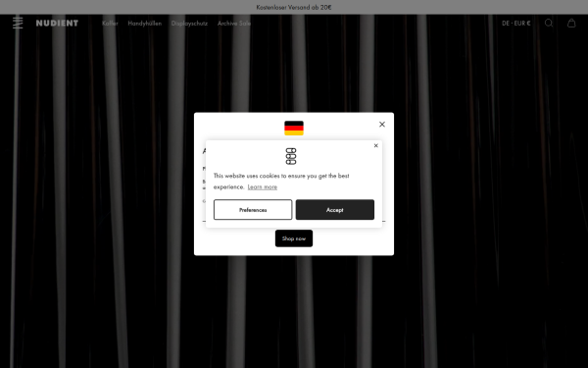588x368 pixels.
Task: Open search with the magnifier icon
Action: coord(549,24)
